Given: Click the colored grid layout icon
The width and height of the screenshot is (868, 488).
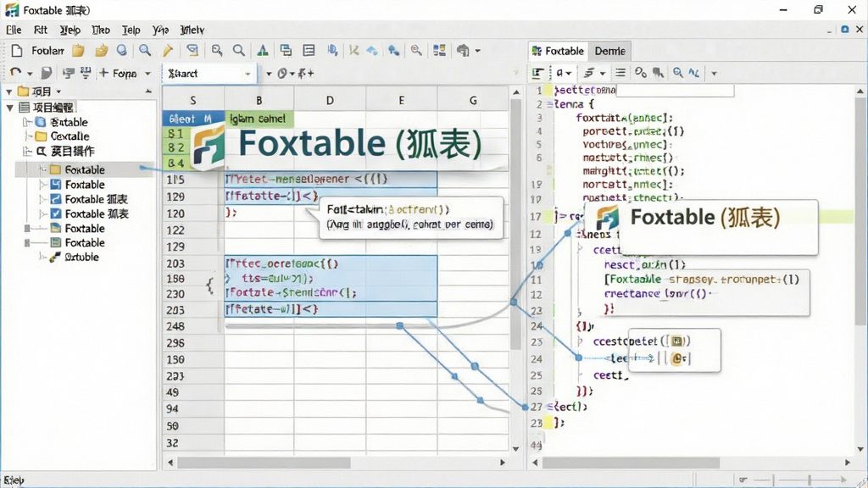Looking at the screenshot, I should pos(440,51).
